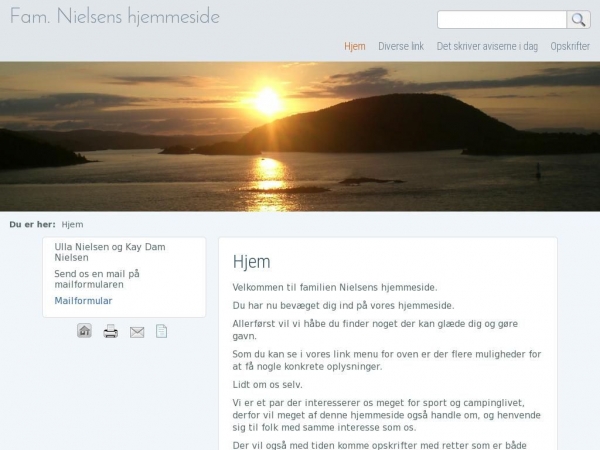
Task: Click 'Vi er et par der interesserer' paragraph
Action: 386,415
